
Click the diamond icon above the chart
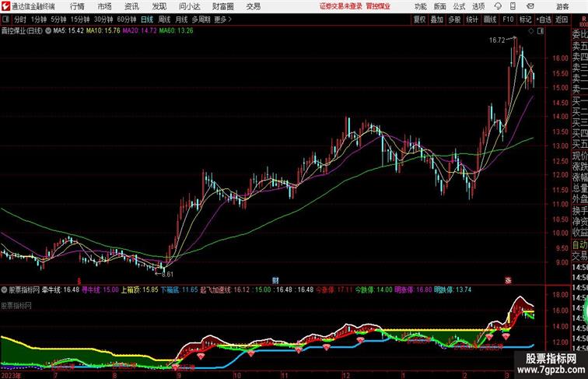point(531,31)
